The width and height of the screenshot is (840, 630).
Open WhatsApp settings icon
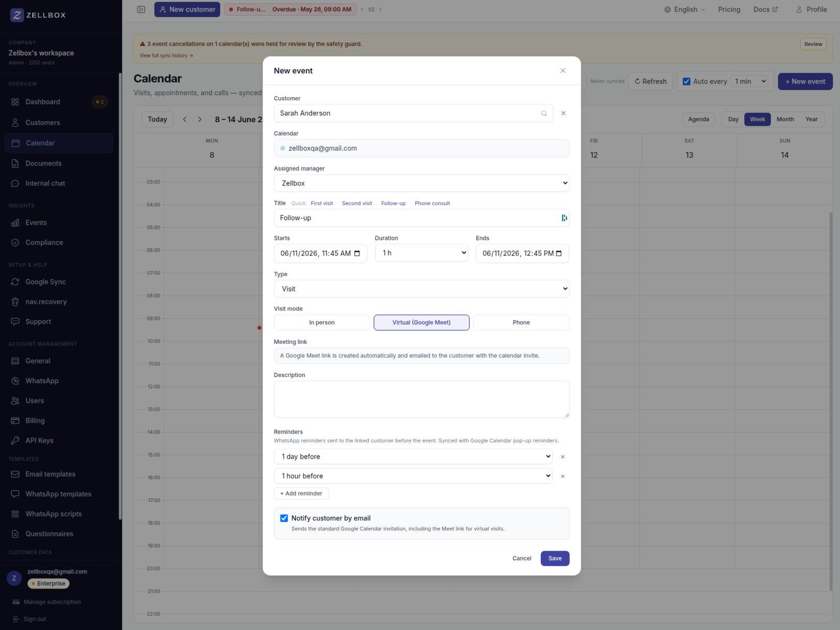pos(15,381)
